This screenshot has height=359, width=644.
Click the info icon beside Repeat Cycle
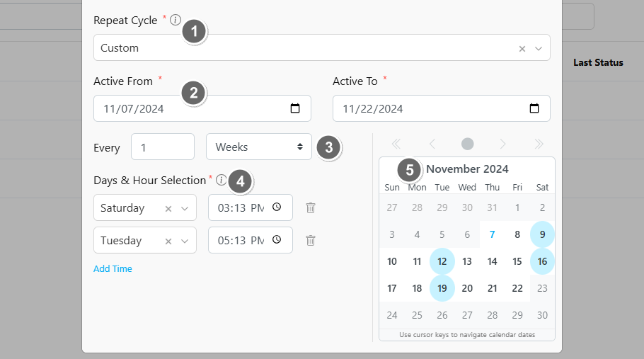176,21
